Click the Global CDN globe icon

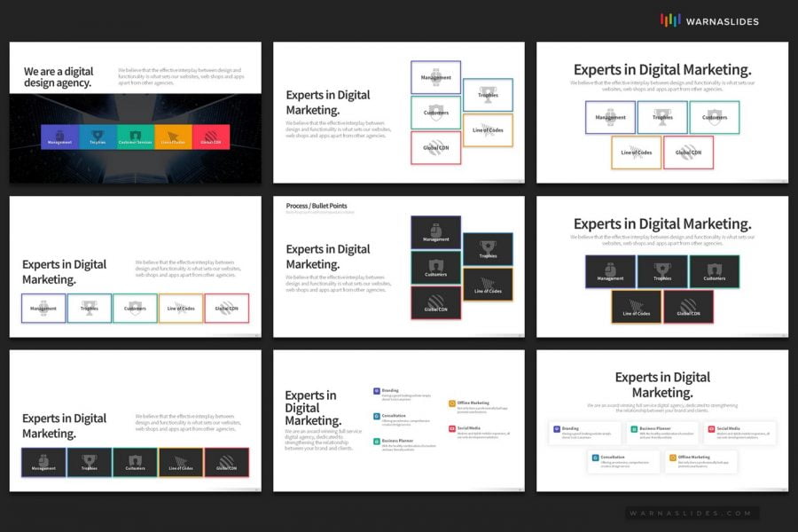[x=435, y=148]
